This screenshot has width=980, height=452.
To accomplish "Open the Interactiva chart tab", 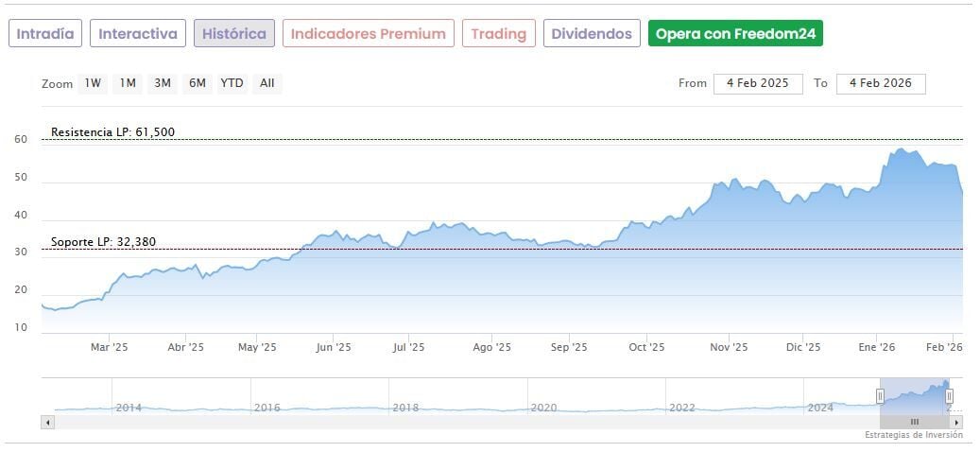I will [x=138, y=34].
